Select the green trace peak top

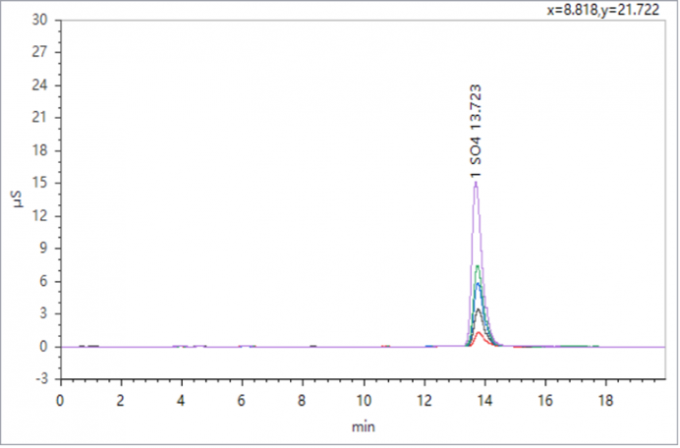477,266
